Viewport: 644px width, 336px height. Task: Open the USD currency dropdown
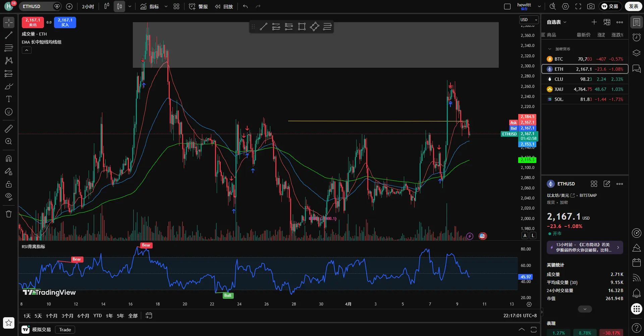click(529, 20)
